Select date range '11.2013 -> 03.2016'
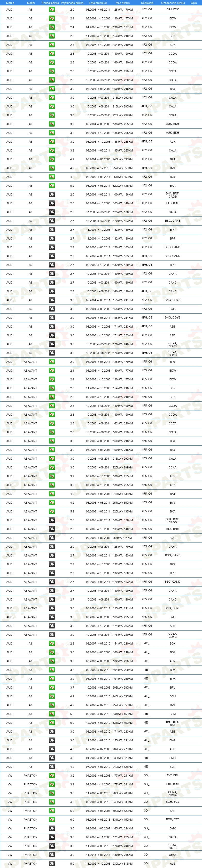 point(98,855)
